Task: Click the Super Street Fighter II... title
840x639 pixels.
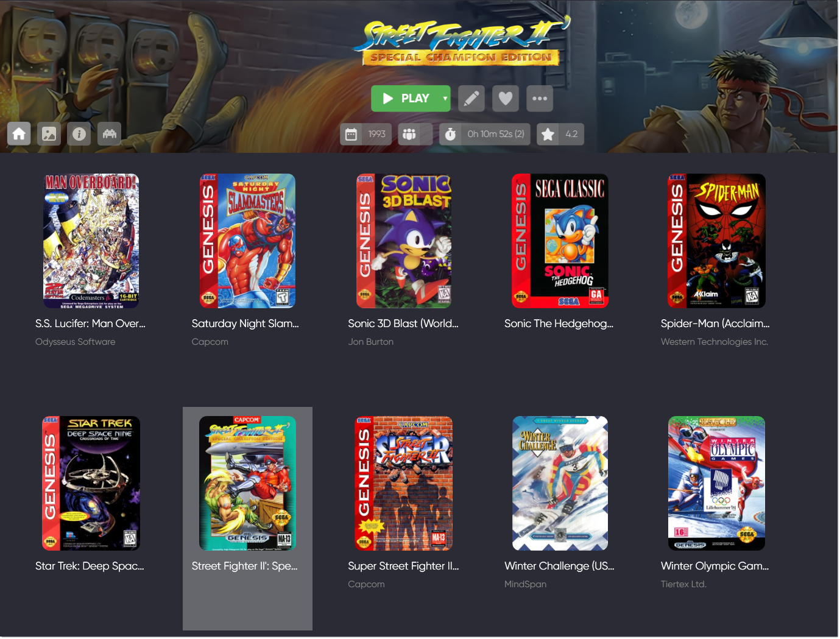Action: 403,566
